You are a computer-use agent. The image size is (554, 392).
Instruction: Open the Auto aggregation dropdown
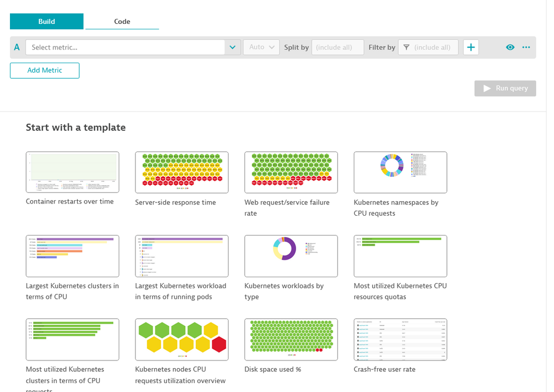261,47
